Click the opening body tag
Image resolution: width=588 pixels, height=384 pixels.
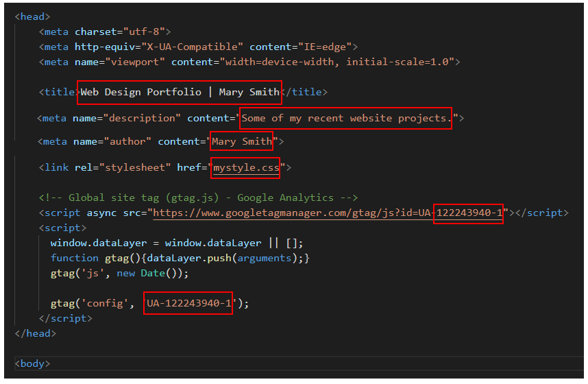pos(32,363)
